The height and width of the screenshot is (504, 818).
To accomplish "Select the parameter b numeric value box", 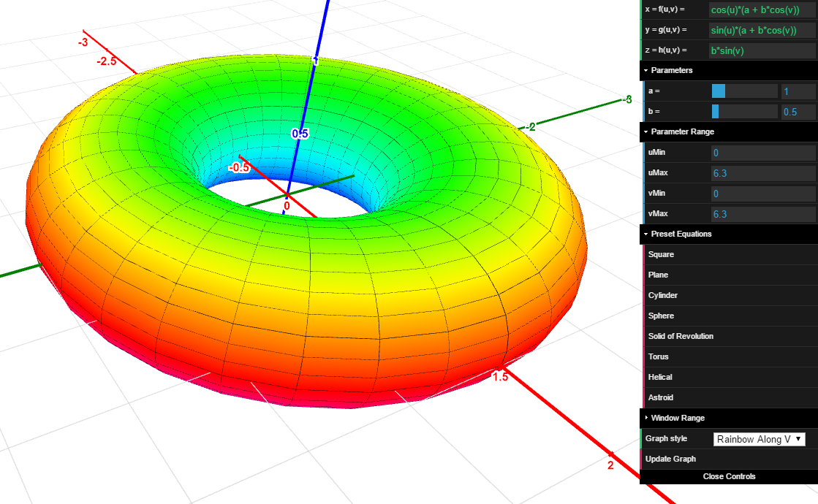I will (x=798, y=112).
